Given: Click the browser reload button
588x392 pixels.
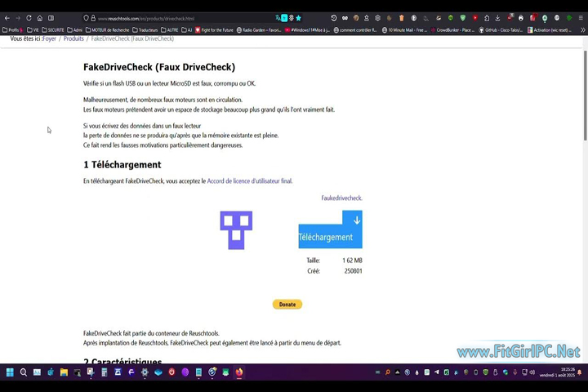Looking at the screenshot, I should click(x=29, y=18).
